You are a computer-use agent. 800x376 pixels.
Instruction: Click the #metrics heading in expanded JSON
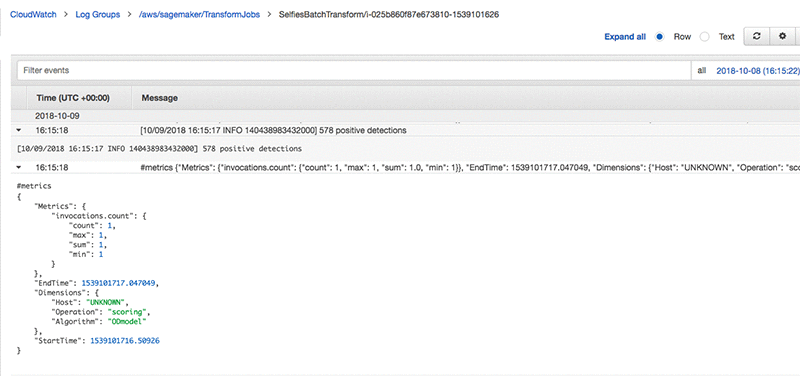[34, 186]
